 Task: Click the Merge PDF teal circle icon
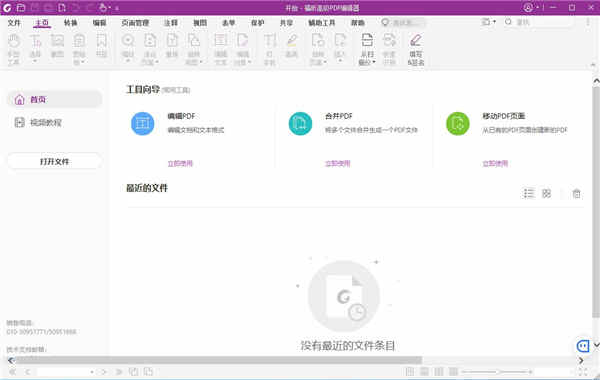pos(300,124)
